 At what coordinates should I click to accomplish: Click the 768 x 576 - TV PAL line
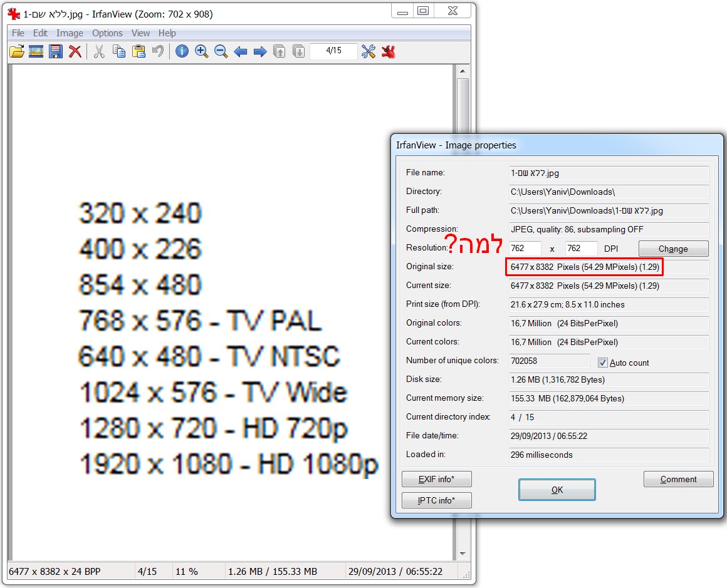pos(201,321)
